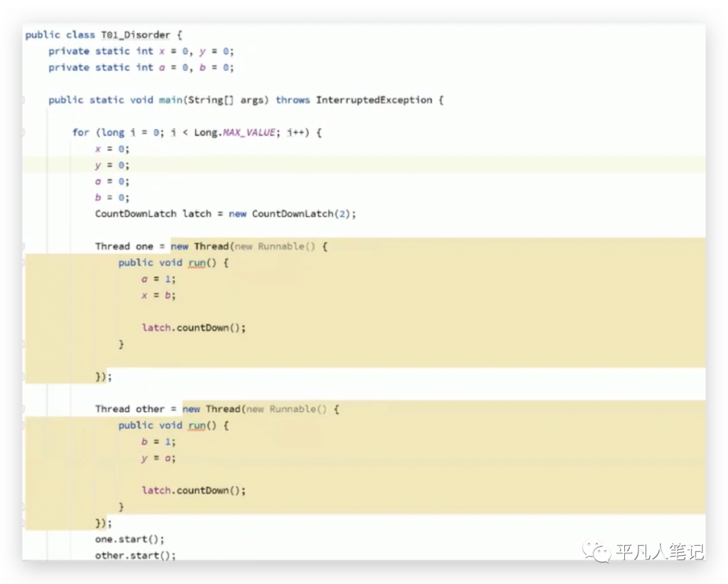Select the line declaring static ints x and y
The image size is (728, 584).
tap(141, 51)
